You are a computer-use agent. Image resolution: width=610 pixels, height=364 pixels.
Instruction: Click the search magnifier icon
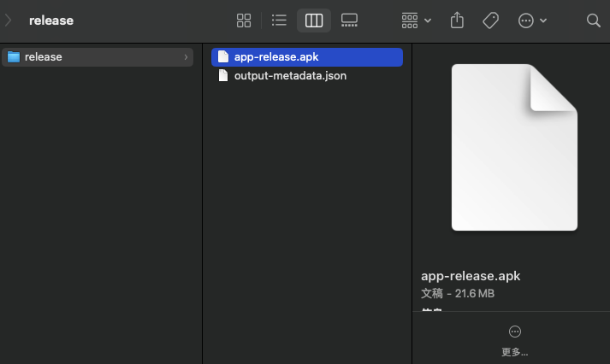pyautogui.click(x=593, y=21)
